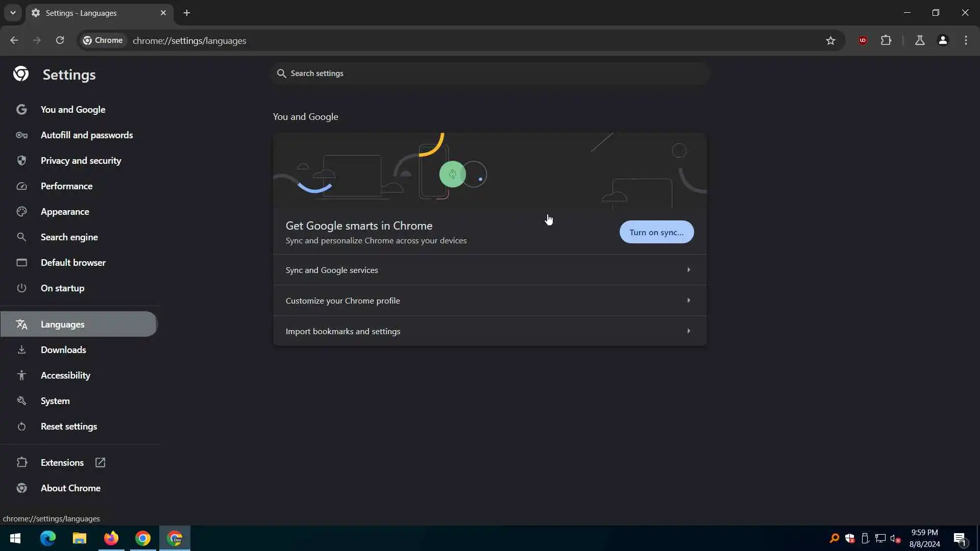The image size is (980, 551).
Task: Click the back navigation arrow
Action: point(14,40)
